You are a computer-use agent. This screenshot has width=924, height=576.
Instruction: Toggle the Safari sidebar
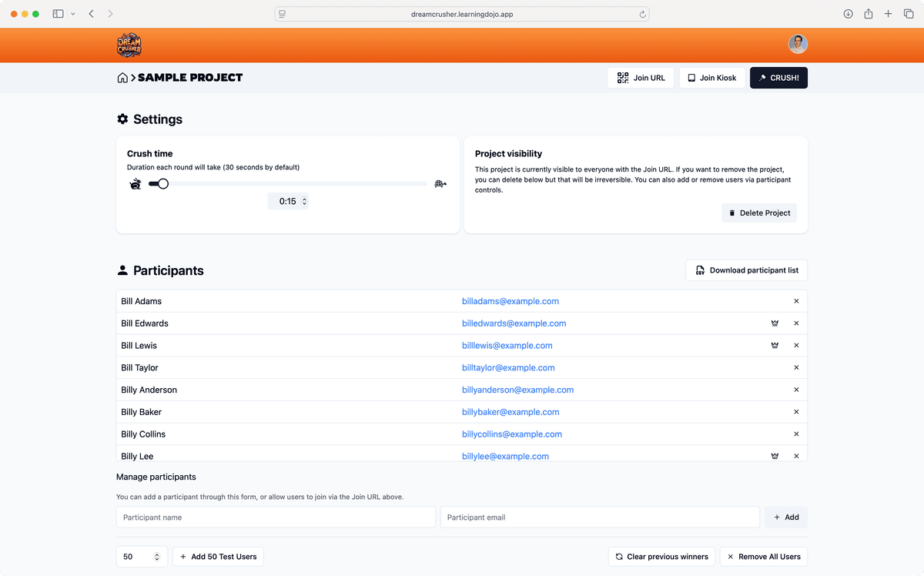tap(58, 14)
